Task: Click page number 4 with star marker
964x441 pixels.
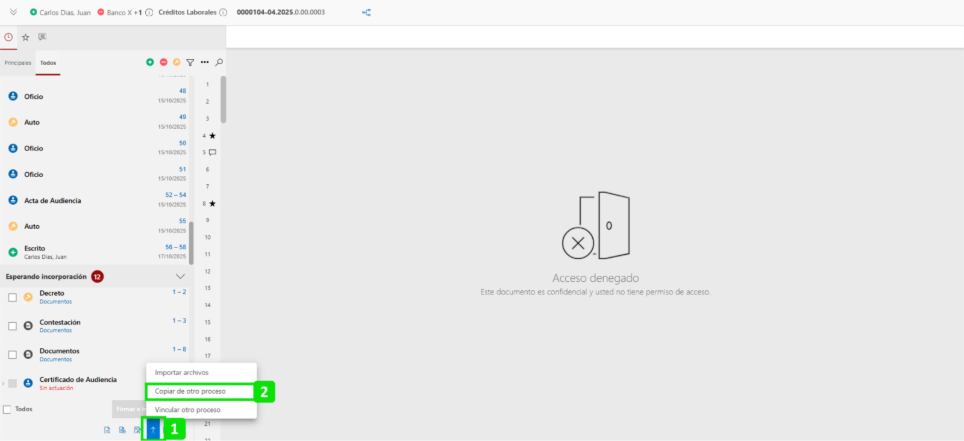Action: click(204, 135)
